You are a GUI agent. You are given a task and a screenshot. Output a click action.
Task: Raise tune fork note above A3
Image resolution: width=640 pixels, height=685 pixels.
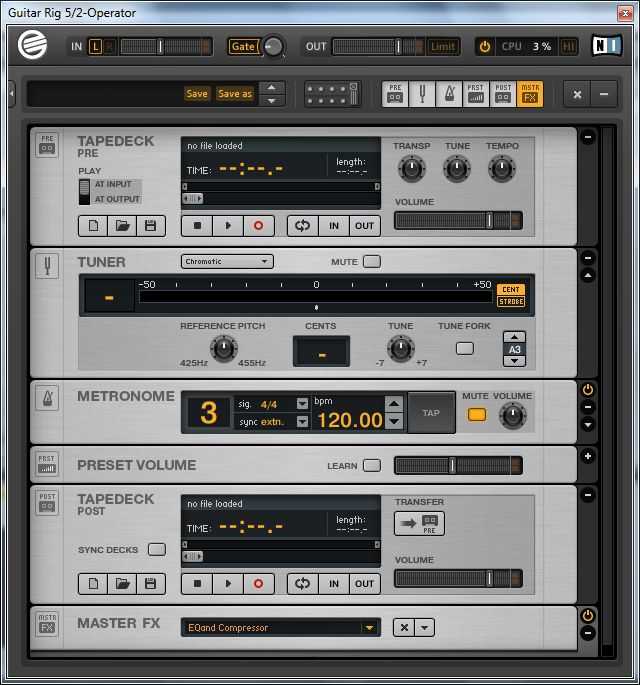click(x=514, y=337)
